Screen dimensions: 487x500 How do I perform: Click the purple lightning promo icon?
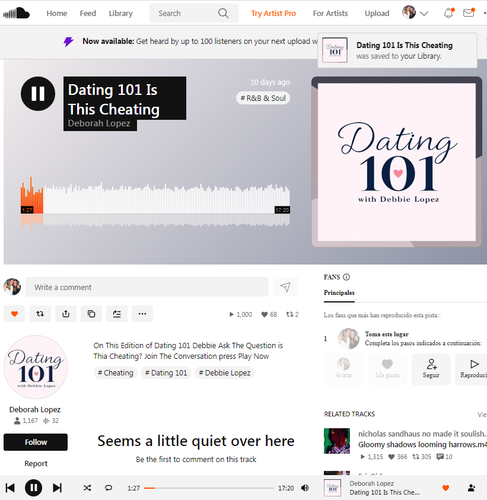pos(68,42)
